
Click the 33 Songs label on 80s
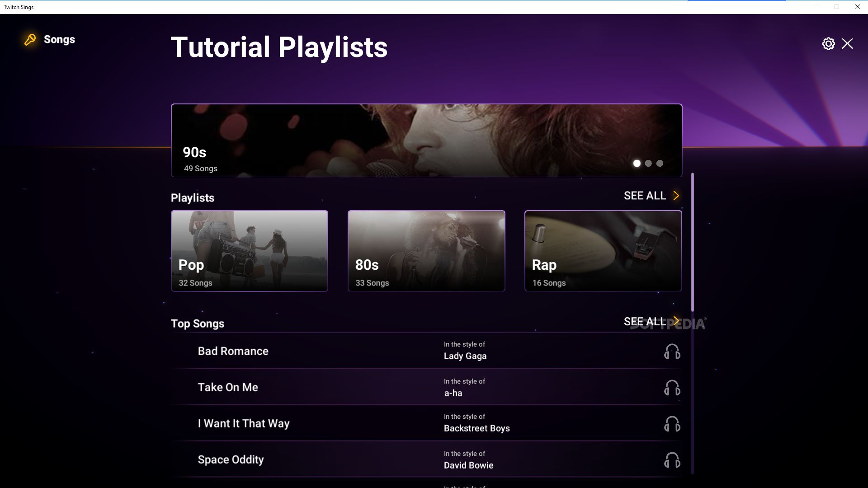[x=372, y=283]
